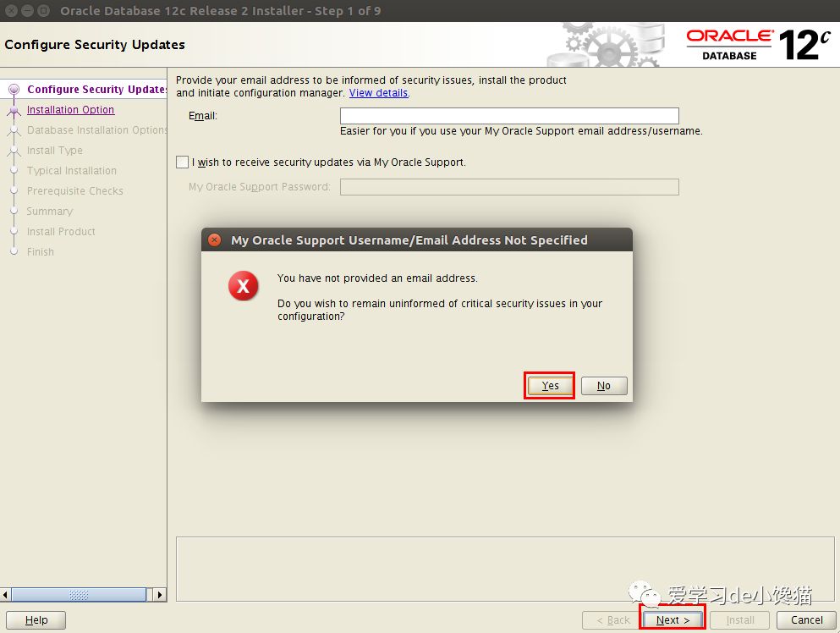Minimize the installer window
Viewport: 840px width, 633px height.
[x=27, y=11]
